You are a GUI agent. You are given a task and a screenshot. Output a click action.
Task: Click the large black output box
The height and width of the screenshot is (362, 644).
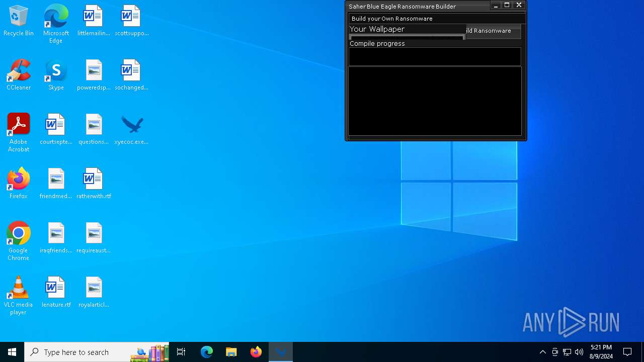click(435, 101)
